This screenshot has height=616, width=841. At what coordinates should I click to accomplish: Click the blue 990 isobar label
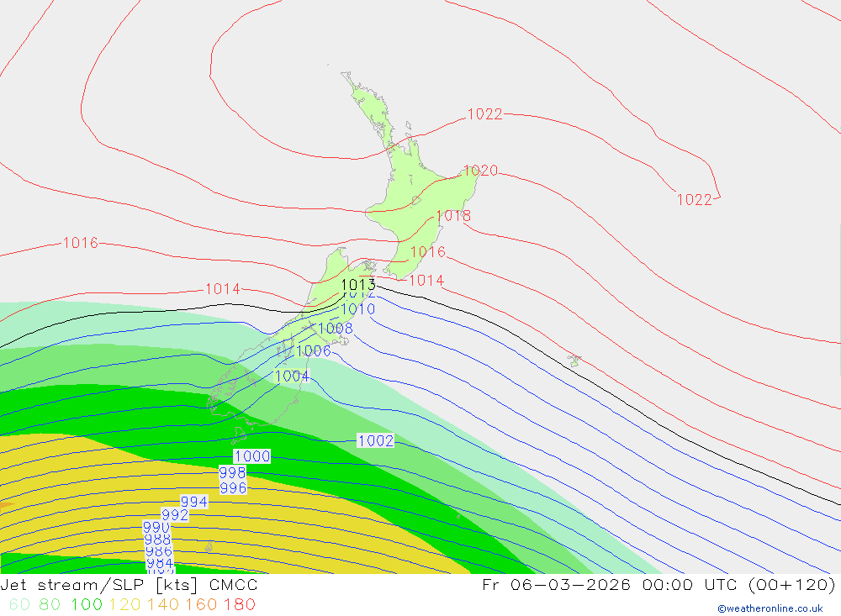click(156, 527)
